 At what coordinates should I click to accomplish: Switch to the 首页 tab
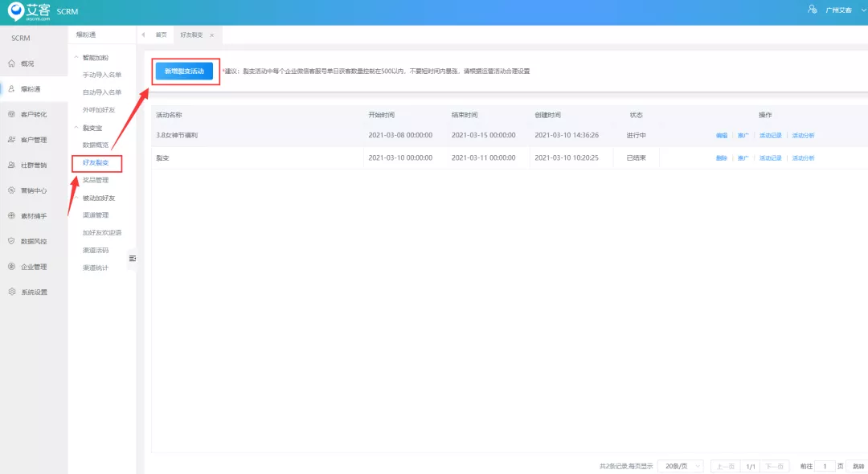pyautogui.click(x=161, y=35)
